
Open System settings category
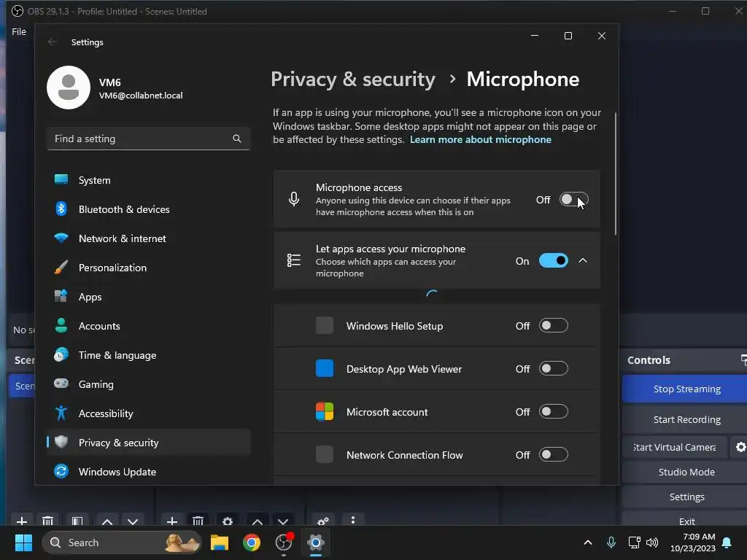(x=148, y=180)
